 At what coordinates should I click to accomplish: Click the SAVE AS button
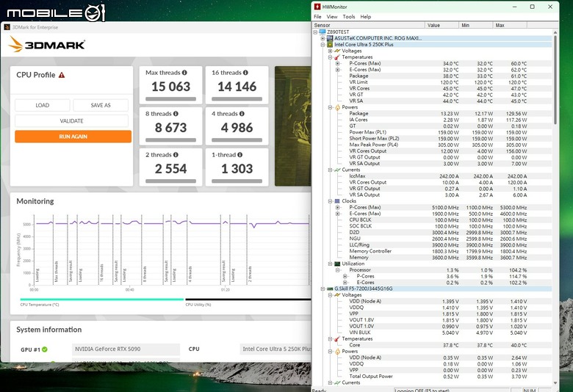(x=101, y=105)
